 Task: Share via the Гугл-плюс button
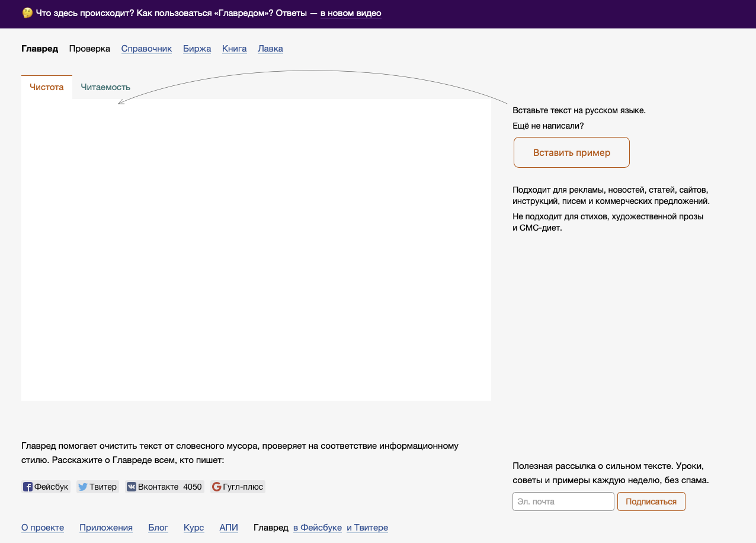[x=238, y=487]
